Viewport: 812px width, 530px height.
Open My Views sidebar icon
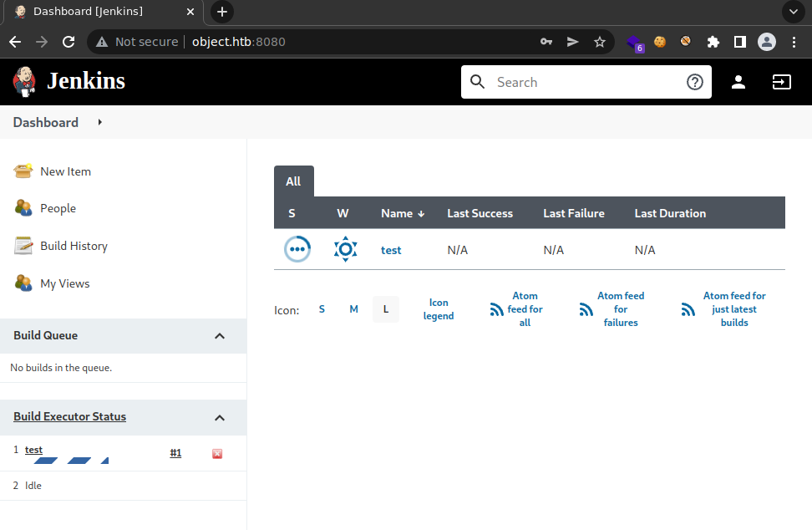tap(23, 283)
